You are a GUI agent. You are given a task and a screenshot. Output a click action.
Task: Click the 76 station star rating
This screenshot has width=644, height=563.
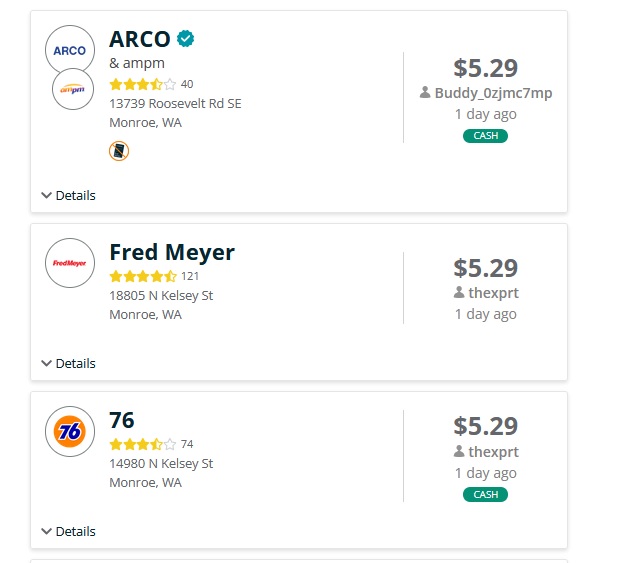click(x=142, y=444)
